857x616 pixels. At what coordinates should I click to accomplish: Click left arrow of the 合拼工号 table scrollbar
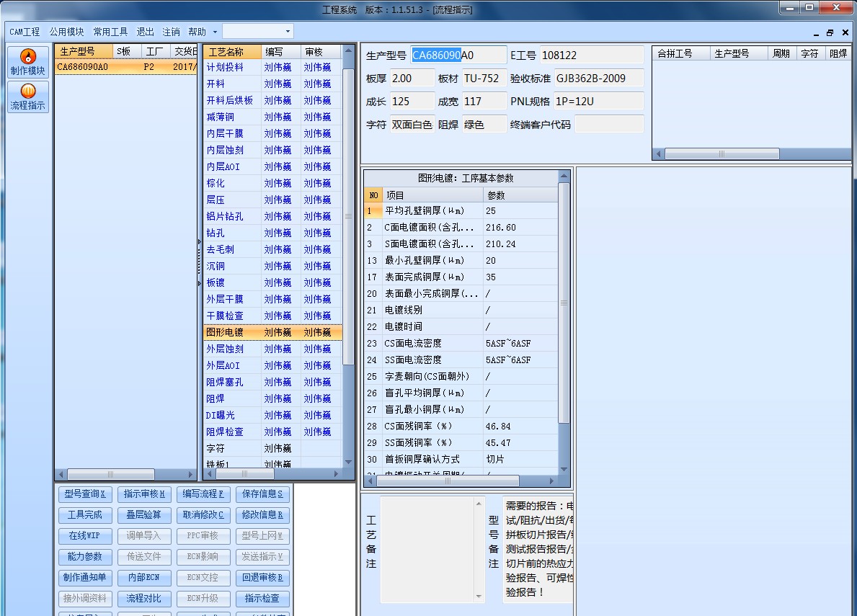[x=659, y=154]
